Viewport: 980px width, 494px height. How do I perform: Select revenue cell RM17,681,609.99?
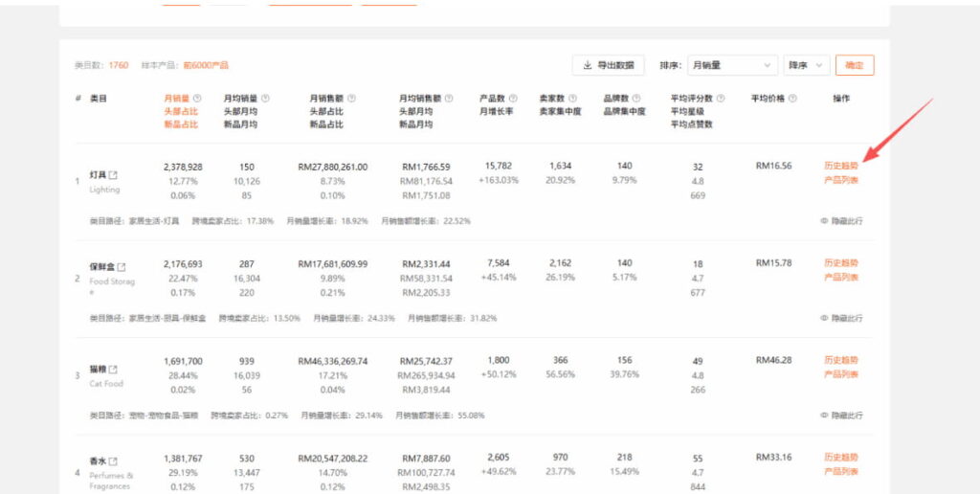click(332, 264)
